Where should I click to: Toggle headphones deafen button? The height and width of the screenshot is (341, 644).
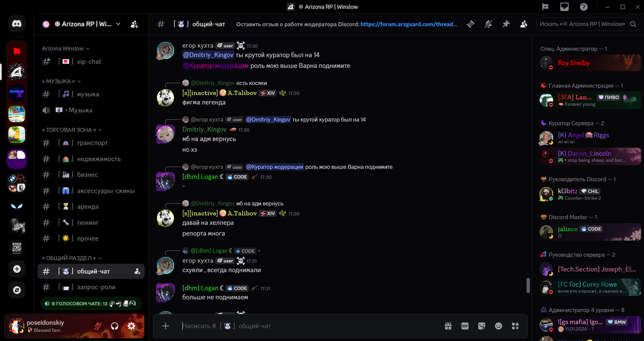(115, 326)
